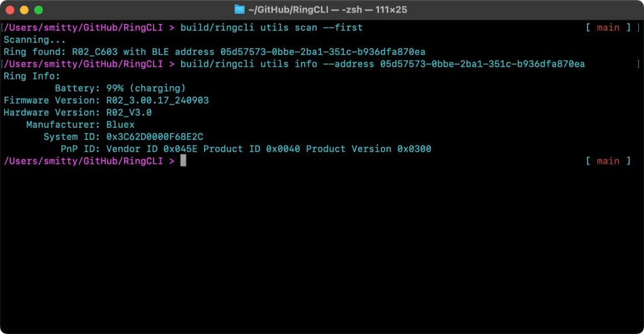Image resolution: width=644 pixels, height=334 pixels.
Task: Click the firmware version R02_3.00.17_240903
Action: [157, 100]
